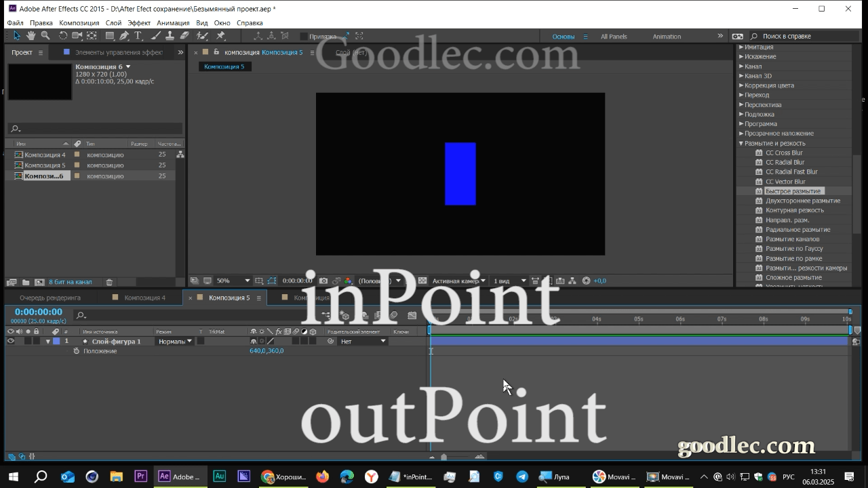
Task: Select the Pen tool
Action: point(125,36)
